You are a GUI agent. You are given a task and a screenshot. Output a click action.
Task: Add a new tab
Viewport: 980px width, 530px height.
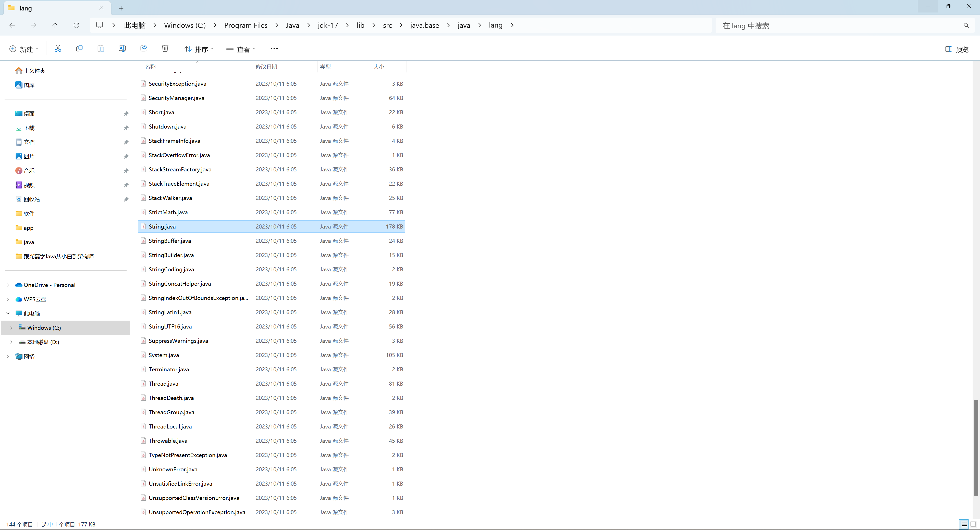tap(121, 8)
